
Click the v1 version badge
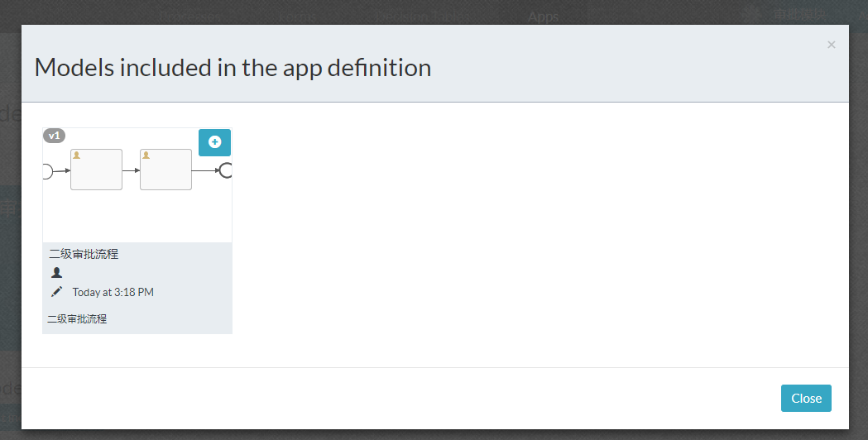pyautogui.click(x=54, y=136)
